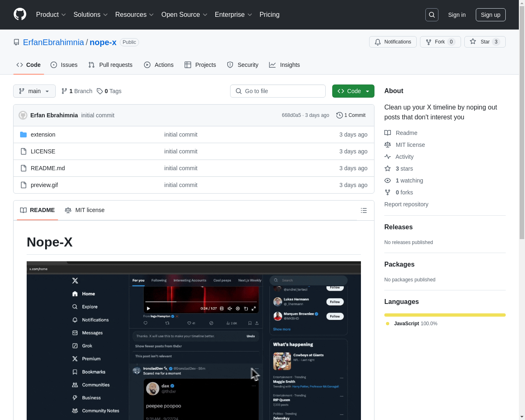View the 1 watching link

pos(404,180)
